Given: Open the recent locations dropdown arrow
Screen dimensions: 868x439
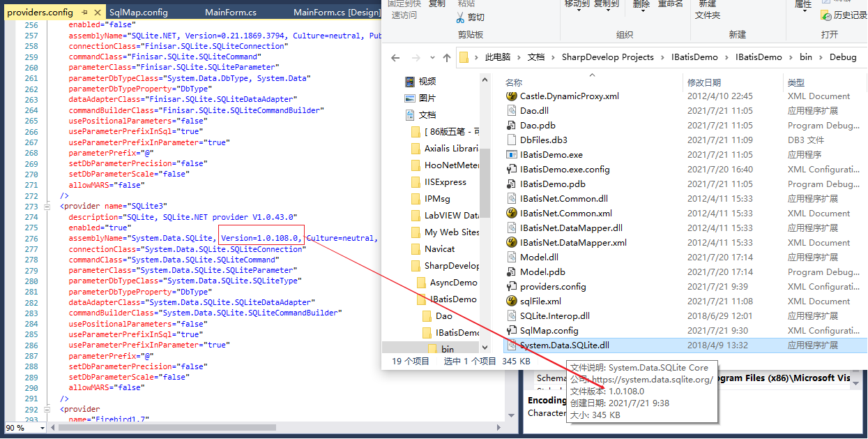Looking at the screenshot, I should click(430, 58).
